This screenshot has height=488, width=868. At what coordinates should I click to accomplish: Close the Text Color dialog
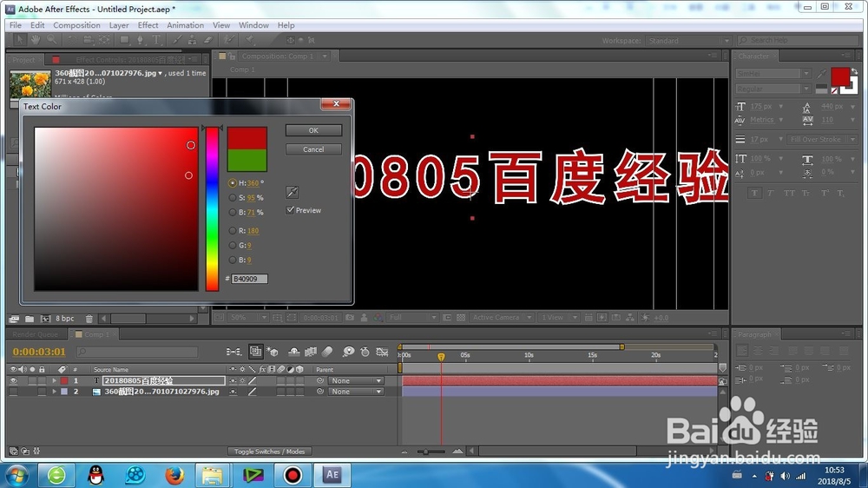336,104
